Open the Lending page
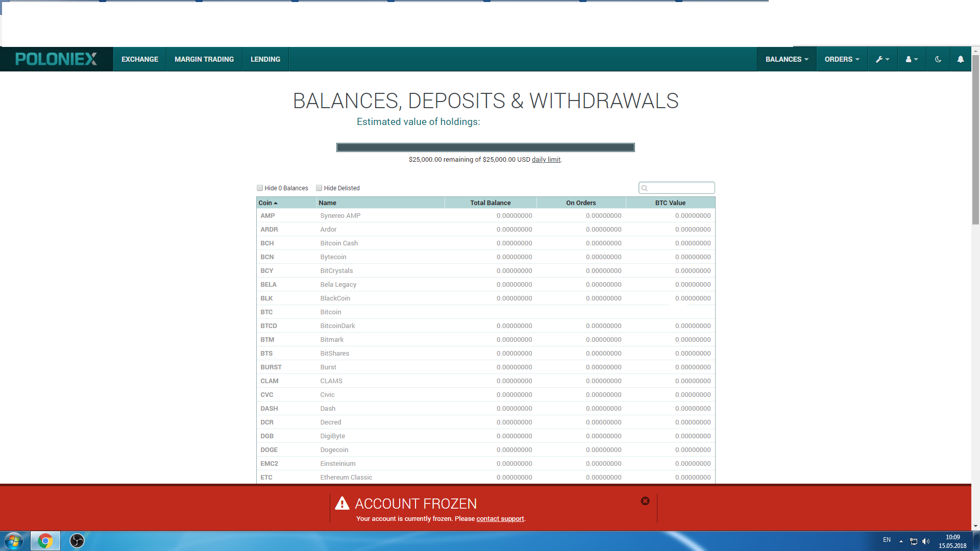The width and height of the screenshot is (980, 551). coord(265,59)
